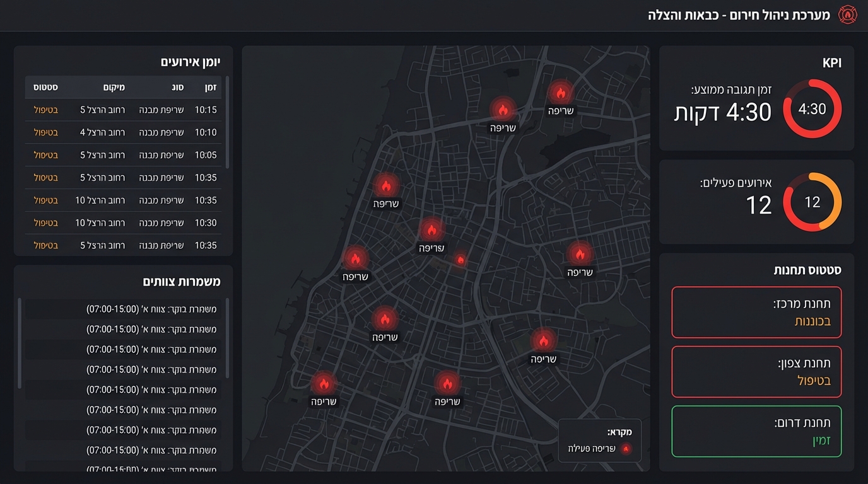Select the fire marker nearest the legend box

pos(543,341)
